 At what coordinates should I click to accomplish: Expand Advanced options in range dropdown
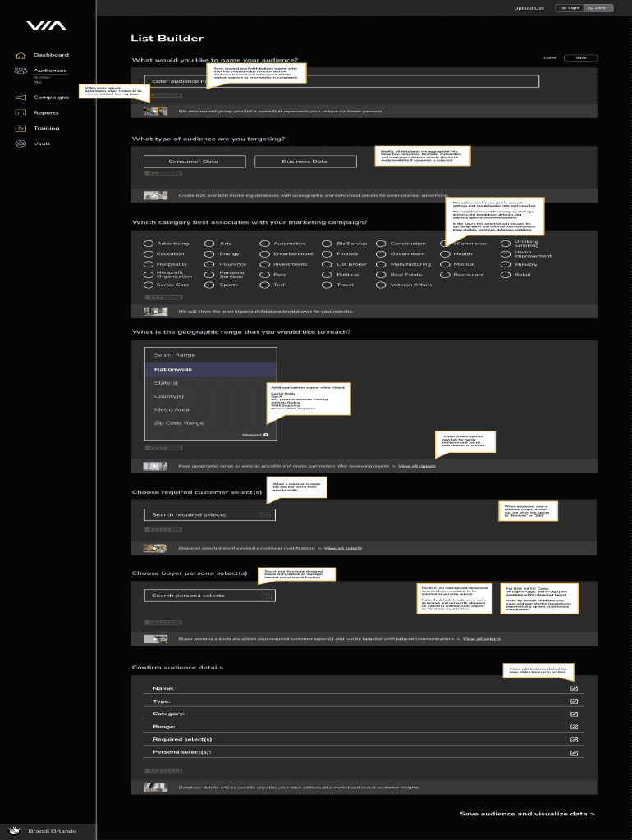tap(254, 435)
